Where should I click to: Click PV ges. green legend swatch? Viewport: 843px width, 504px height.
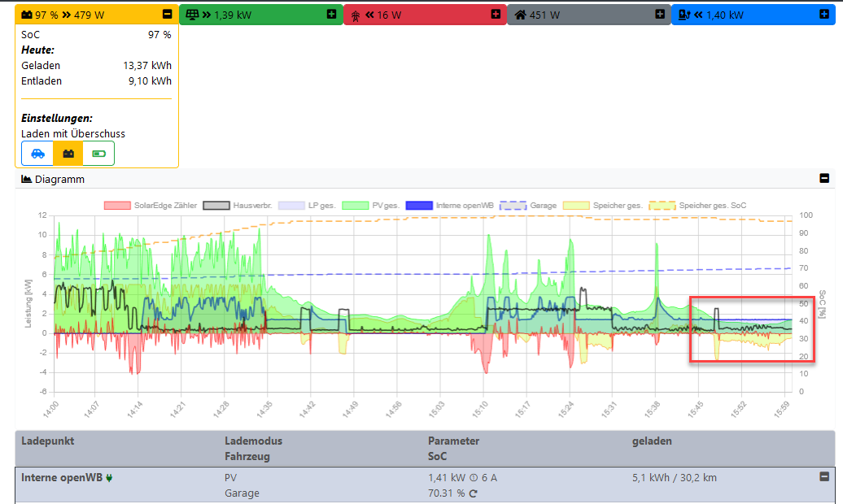tap(355, 206)
